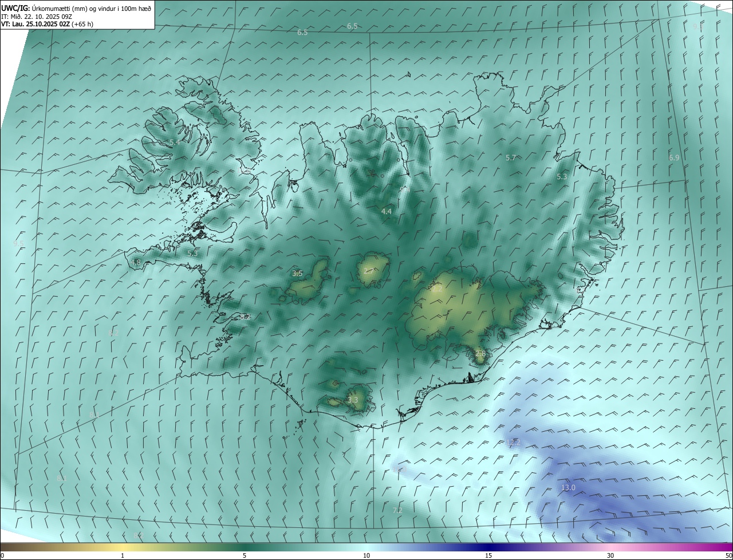Image resolution: width=733 pixels, height=560 pixels.
Task: Click the title text 'Úrkomumætti (mm) og vindur í 100m hæð'
Action: pyautogui.click(x=92, y=8)
